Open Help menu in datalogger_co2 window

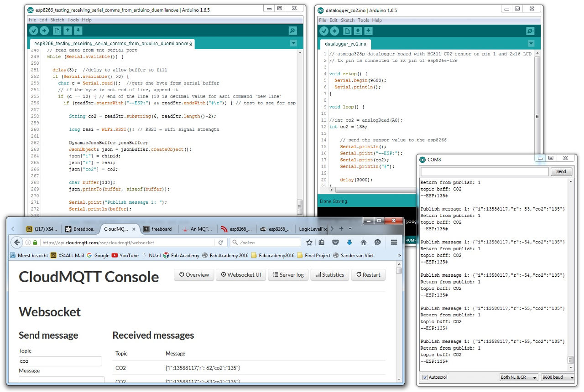pos(377,20)
